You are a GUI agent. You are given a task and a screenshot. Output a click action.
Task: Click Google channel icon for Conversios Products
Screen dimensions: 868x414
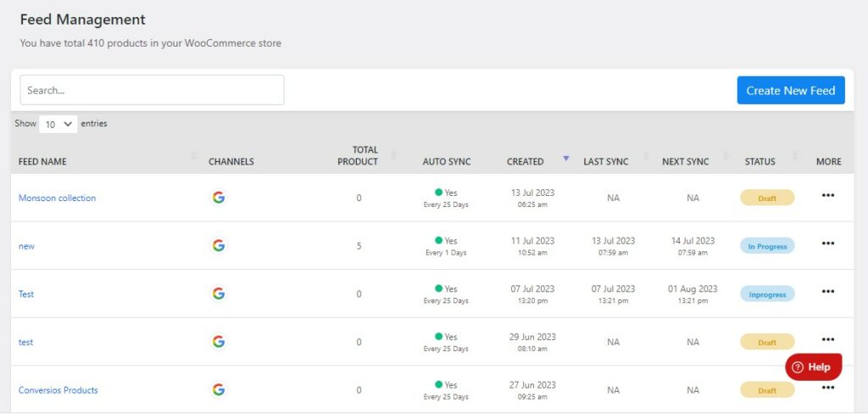pyautogui.click(x=219, y=389)
